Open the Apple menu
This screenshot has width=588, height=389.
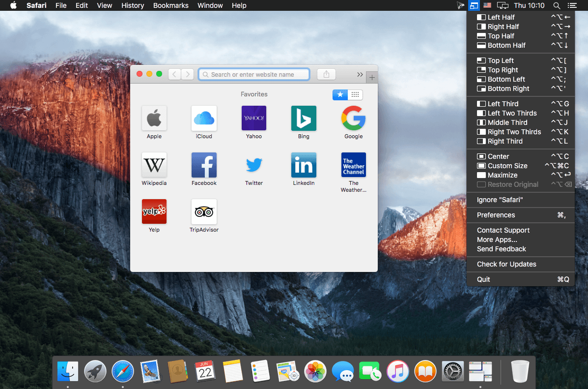pos(13,5)
